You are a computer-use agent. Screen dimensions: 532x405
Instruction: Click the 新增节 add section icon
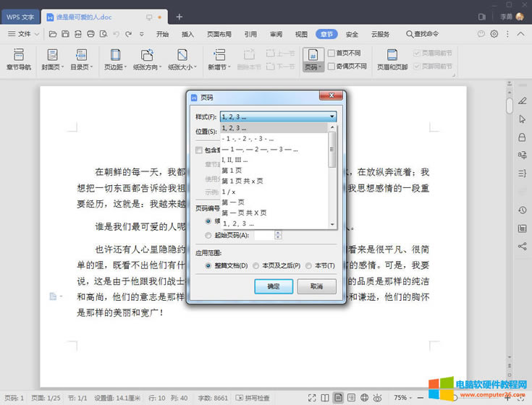tap(218, 55)
